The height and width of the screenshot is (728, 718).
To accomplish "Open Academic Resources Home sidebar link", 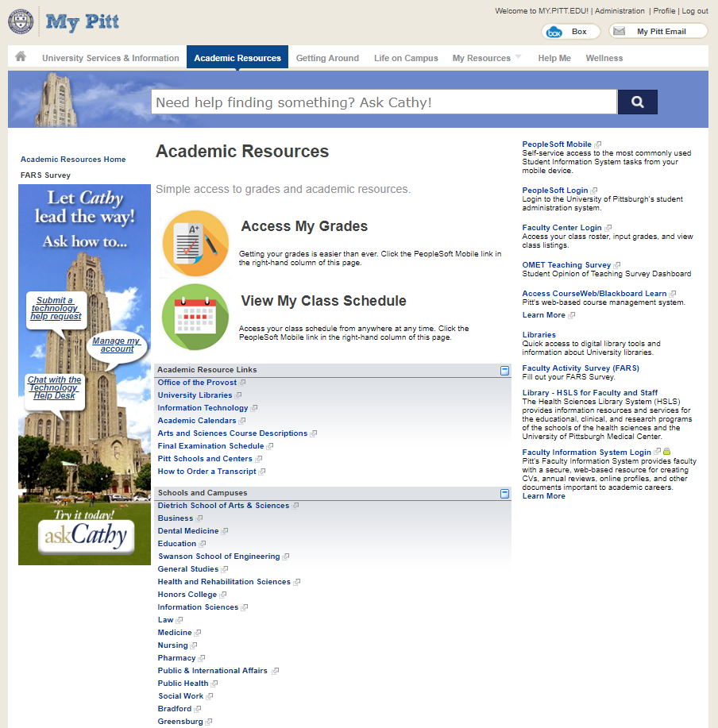I will 73,160.
